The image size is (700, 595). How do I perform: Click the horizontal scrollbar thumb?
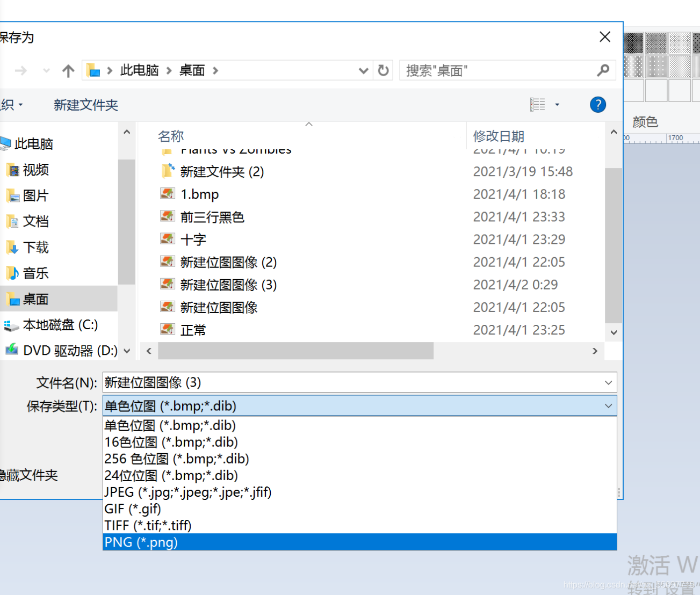click(295, 351)
